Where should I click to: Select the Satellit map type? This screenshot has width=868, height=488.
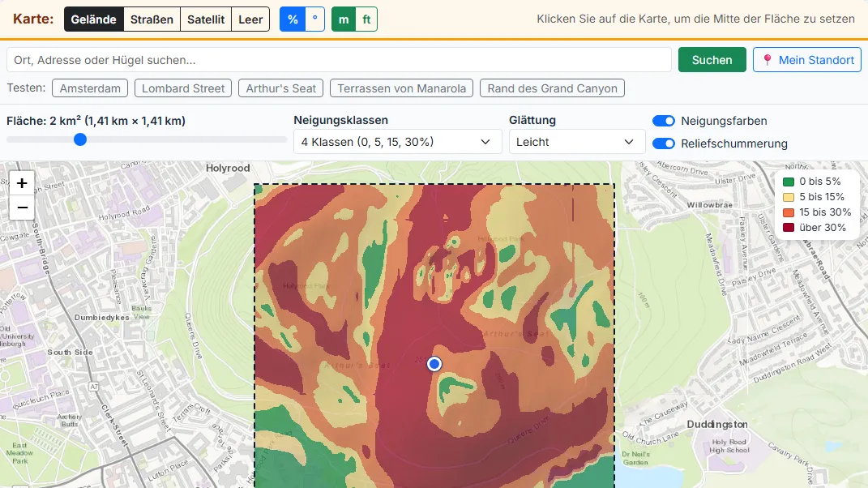coord(206,19)
